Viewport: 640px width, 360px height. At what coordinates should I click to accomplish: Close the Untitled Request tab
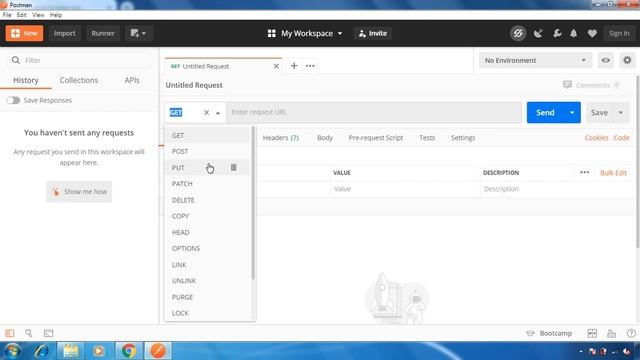coord(276,66)
